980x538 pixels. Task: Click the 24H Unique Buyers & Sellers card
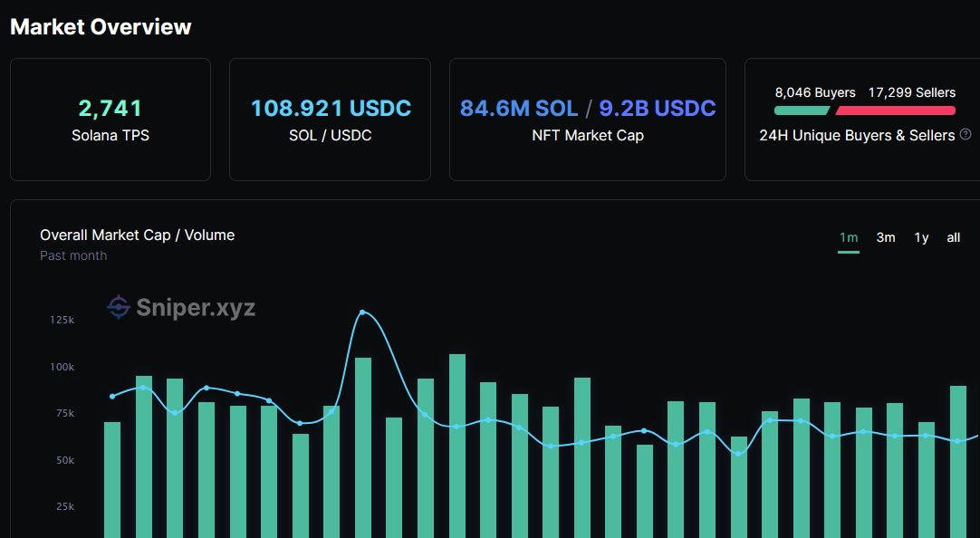point(863,119)
